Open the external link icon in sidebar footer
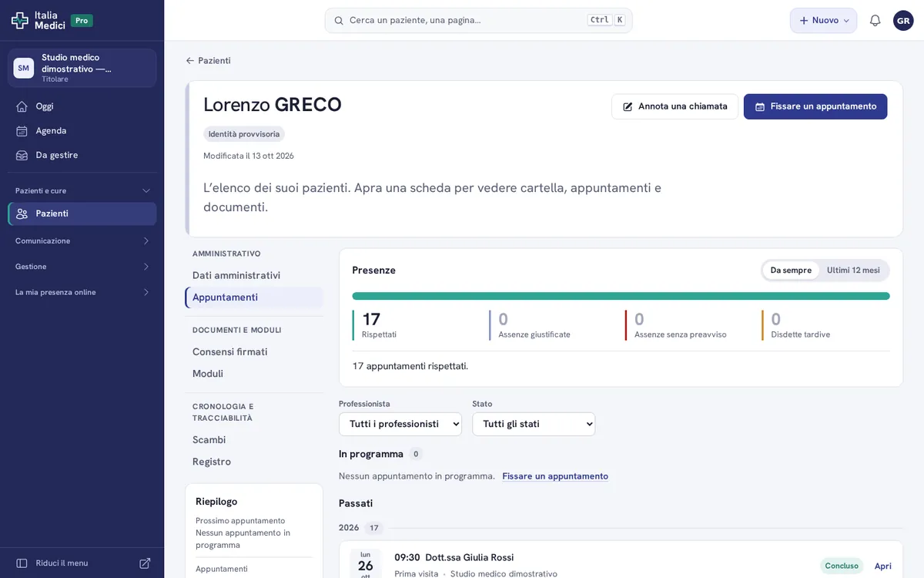The image size is (924, 578). tap(145, 563)
